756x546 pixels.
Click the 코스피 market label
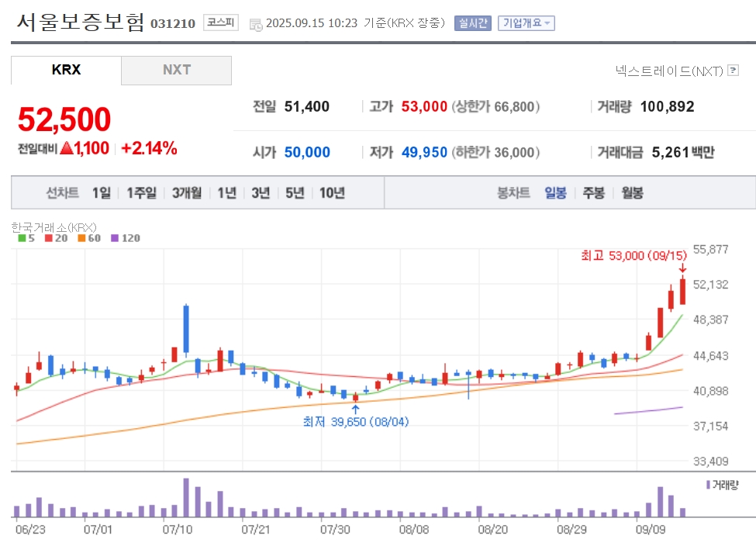(221, 22)
